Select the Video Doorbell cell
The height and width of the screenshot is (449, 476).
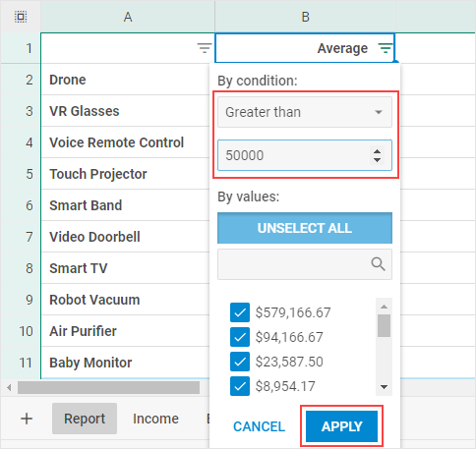coord(125,237)
